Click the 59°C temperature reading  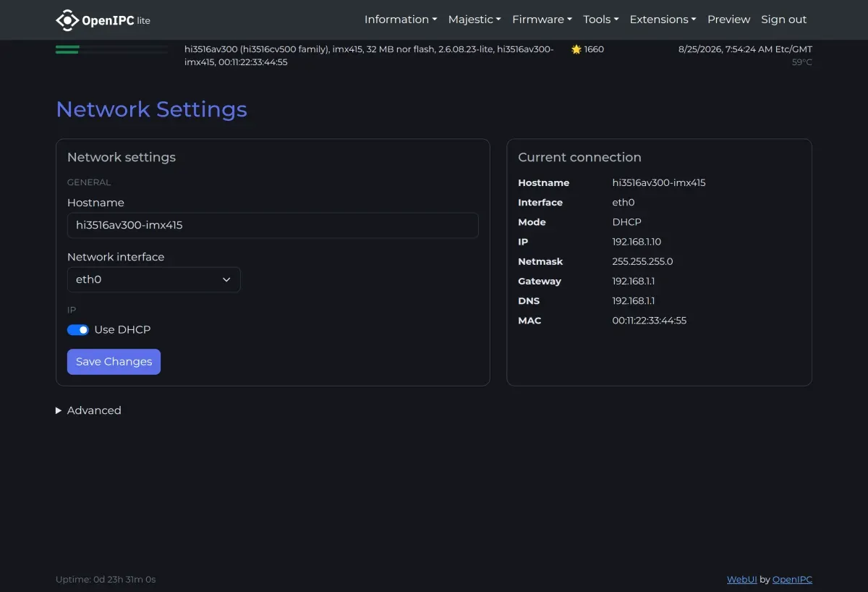[x=802, y=62]
